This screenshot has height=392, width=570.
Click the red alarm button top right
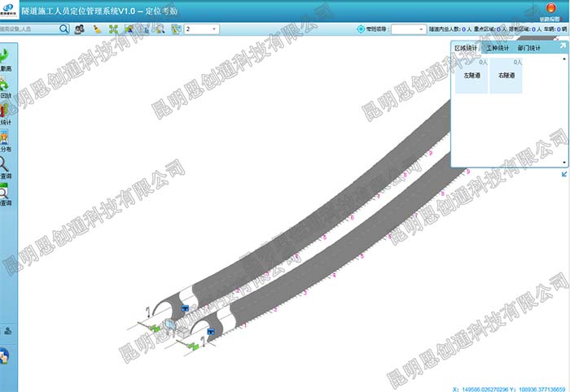coord(550,7)
